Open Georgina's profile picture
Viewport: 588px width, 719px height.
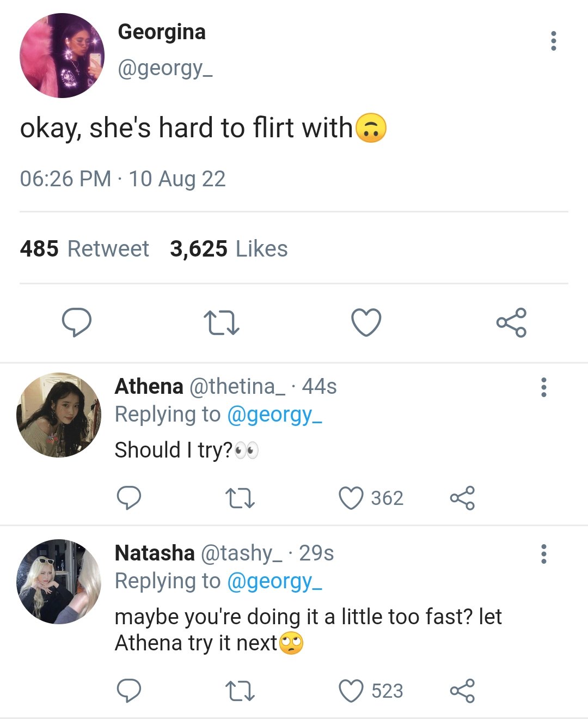62,56
